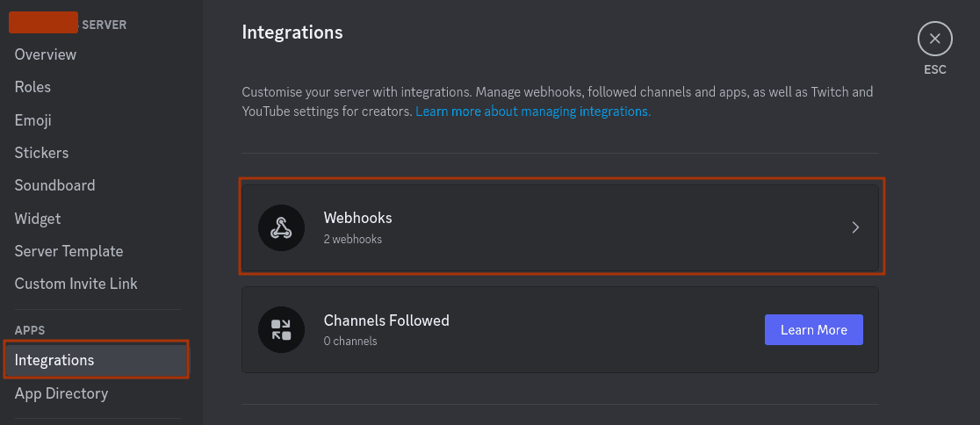Open Widget settings in the sidebar
This screenshot has width=980, height=425.
click(38, 219)
